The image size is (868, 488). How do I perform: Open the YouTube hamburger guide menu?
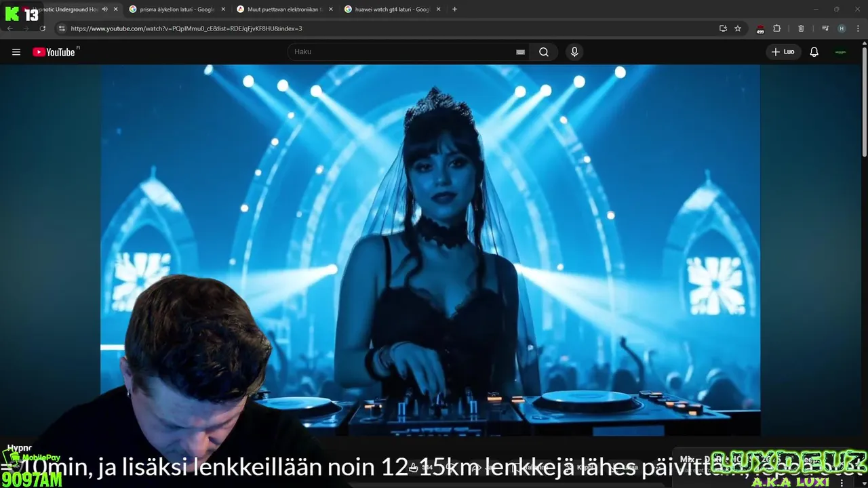click(16, 52)
